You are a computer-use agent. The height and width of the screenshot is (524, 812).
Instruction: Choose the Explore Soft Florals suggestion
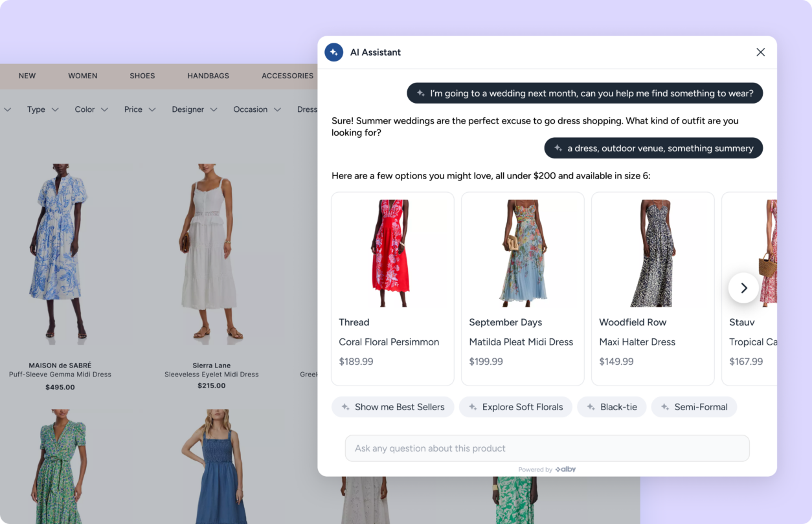(x=515, y=407)
